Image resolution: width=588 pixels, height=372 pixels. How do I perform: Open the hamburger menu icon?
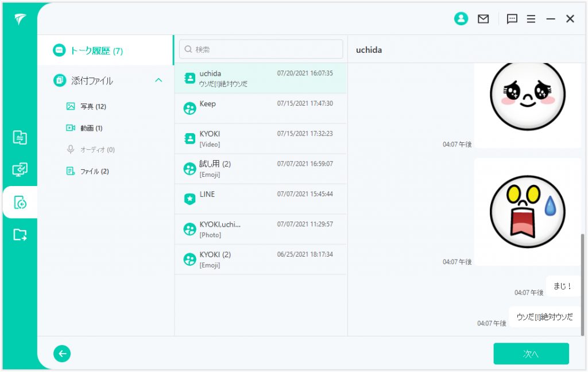[x=531, y=19]
